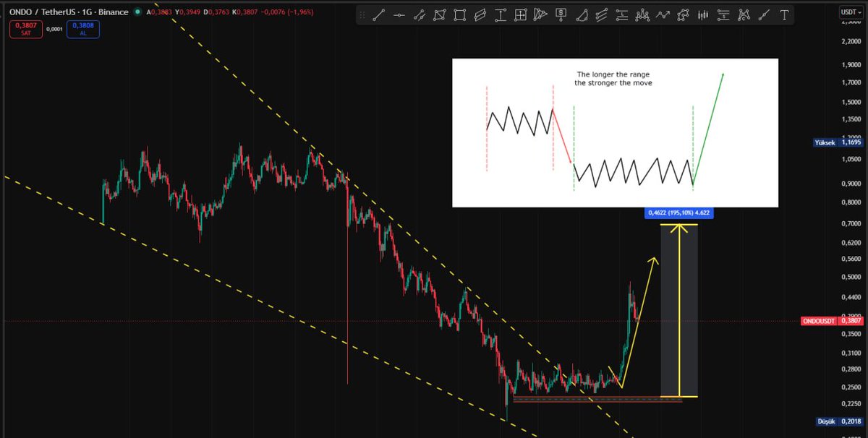Choose the Parallel Channel tool
The width and height of the screenshot is (868, 438).
click(480, 15)
